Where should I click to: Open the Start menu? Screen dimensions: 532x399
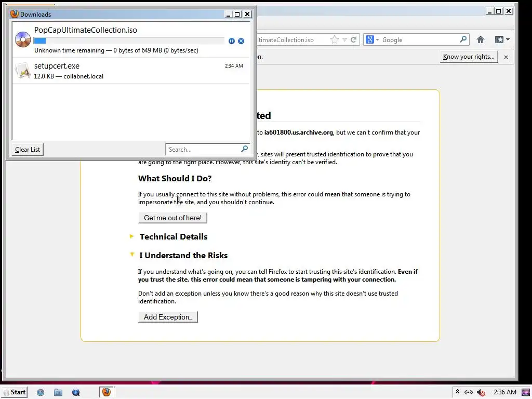tap(15, 392)
